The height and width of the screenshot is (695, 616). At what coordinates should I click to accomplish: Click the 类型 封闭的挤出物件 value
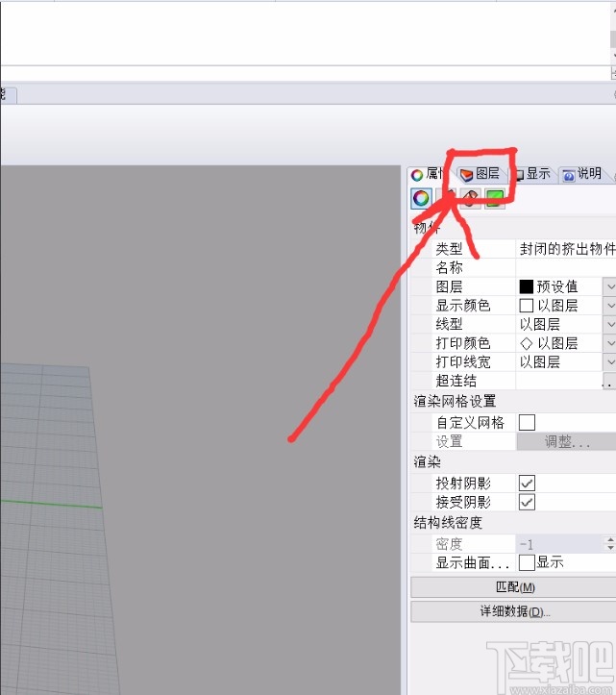point(567,249)
